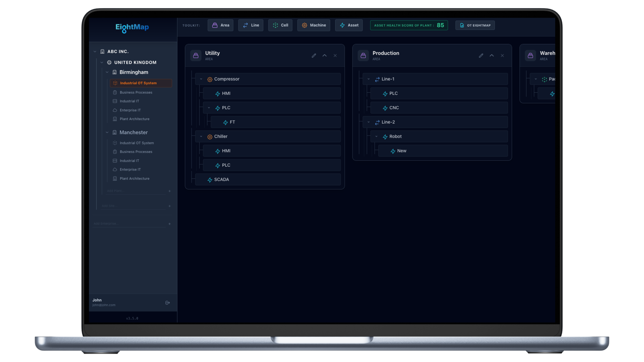Image resolution: width=644 pixels, height=362 pixels.
Task: Edit the Production area using the pencil icon
Action: click(481, 55)
